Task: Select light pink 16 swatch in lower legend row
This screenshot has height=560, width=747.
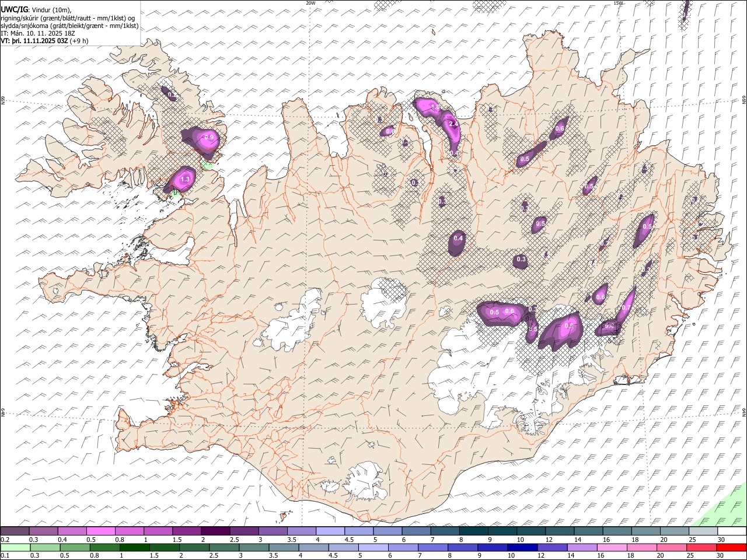Action: coord(613,548)
